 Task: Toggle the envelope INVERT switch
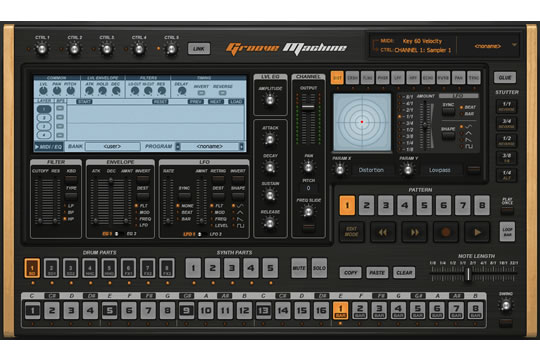click(142, 179)
